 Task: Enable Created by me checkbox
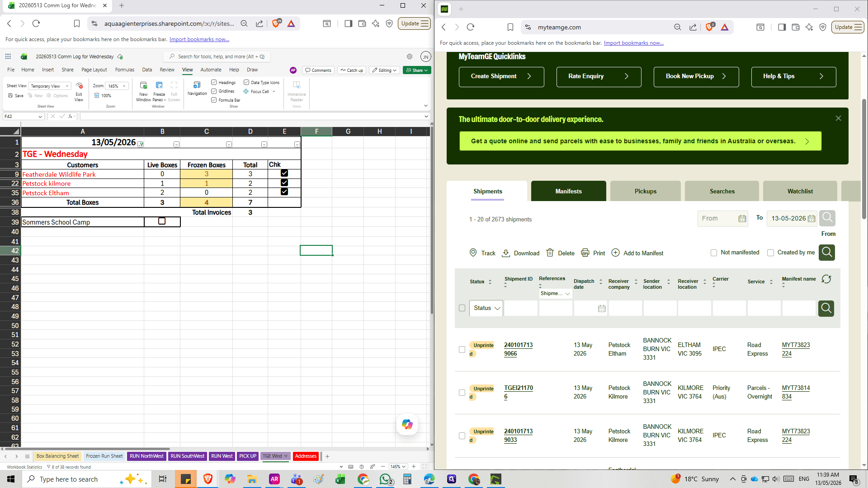pyautogui.click(x=771, y=253)
